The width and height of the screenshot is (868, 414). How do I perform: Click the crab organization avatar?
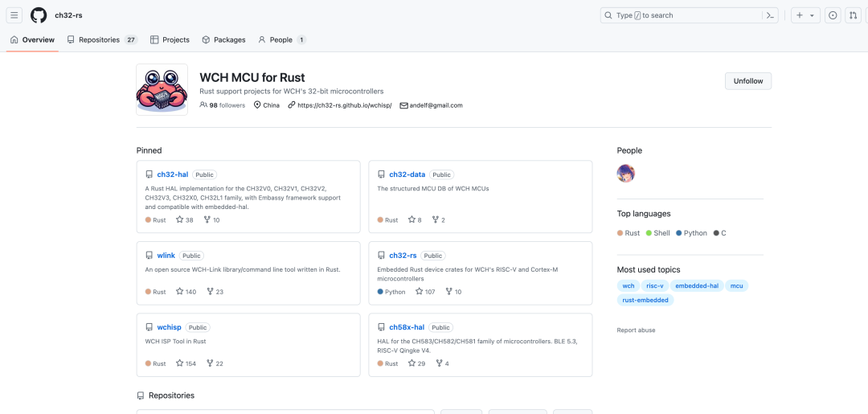click(x=162, y=90)
